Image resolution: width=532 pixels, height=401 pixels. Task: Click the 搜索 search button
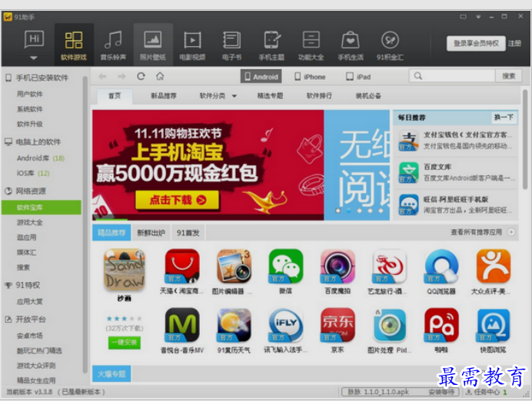click(509, 76)
